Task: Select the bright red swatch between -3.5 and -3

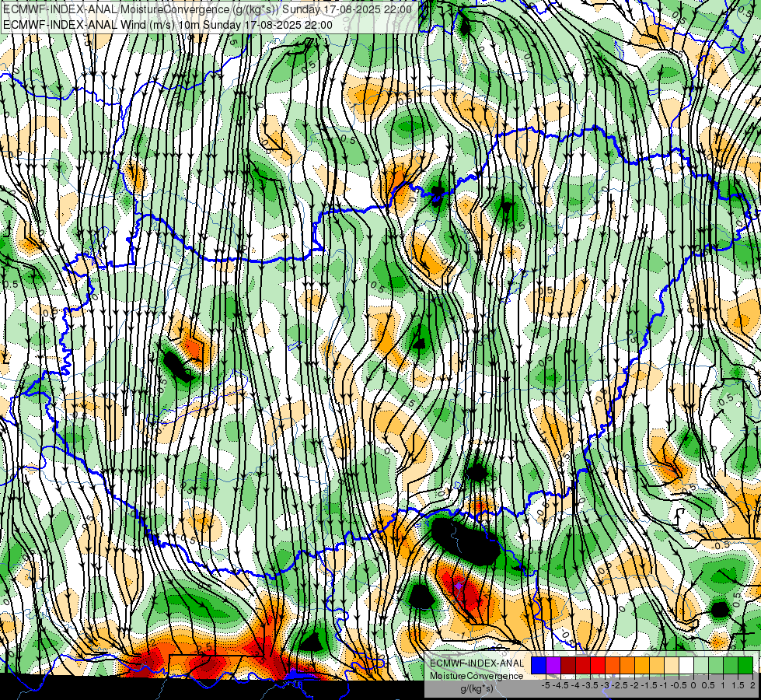Action: (598, 665)
